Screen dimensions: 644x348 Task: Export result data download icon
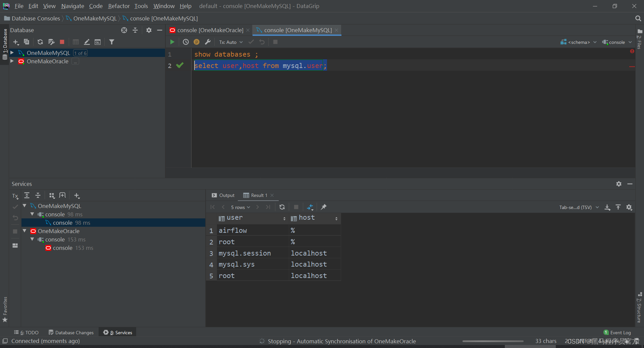point(607,207)
